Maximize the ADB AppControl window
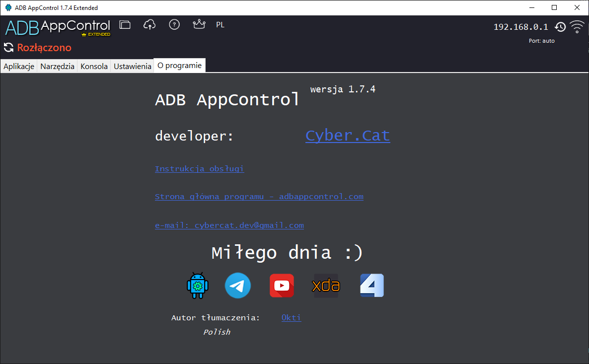The width and height of the screenshot is (589, 364). coord(554,7)
